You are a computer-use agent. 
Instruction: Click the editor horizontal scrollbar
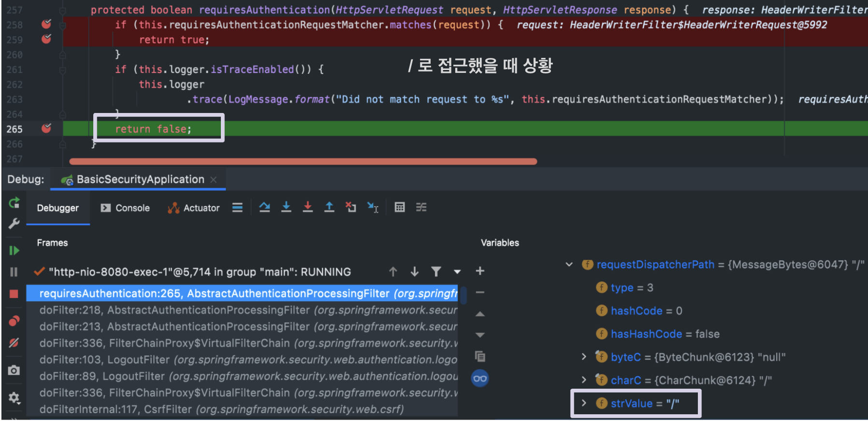(303, 161)
